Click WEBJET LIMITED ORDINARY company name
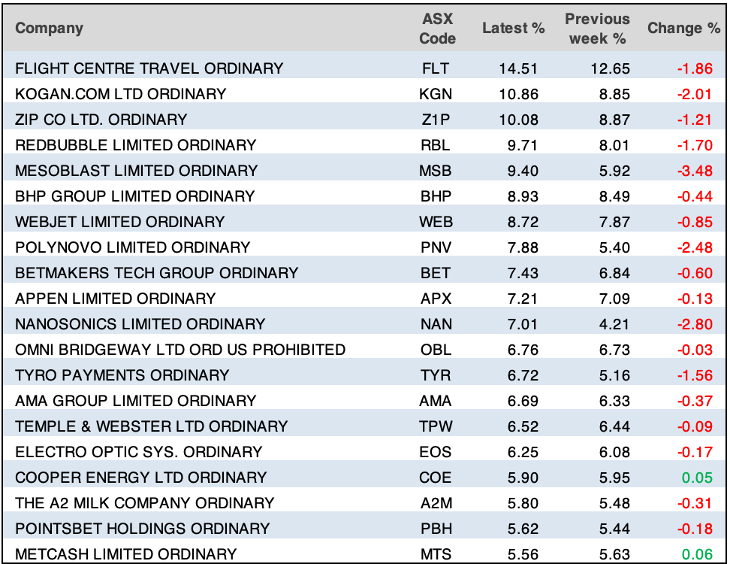The image size is (730, 564). [x=120, y=221]
